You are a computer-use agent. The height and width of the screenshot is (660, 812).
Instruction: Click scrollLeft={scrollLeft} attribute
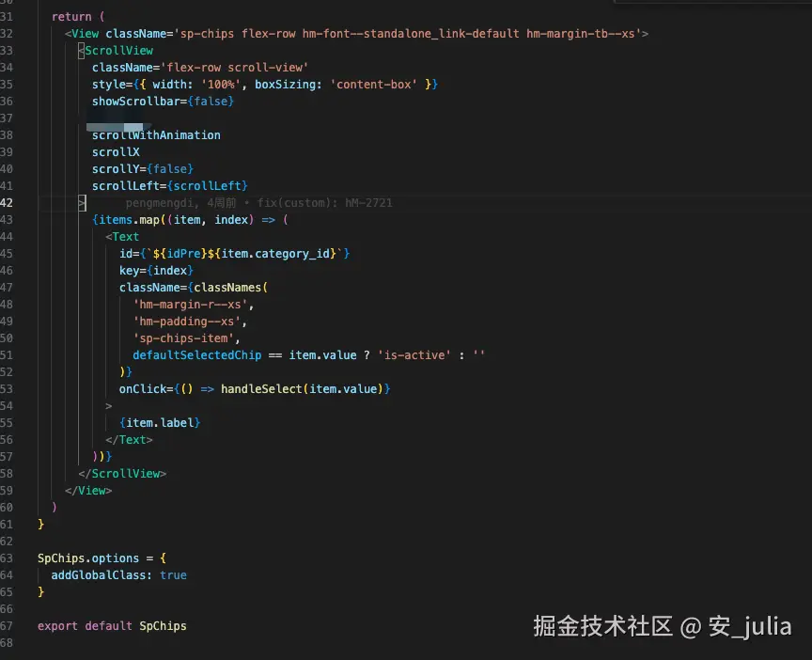point(170,185)
